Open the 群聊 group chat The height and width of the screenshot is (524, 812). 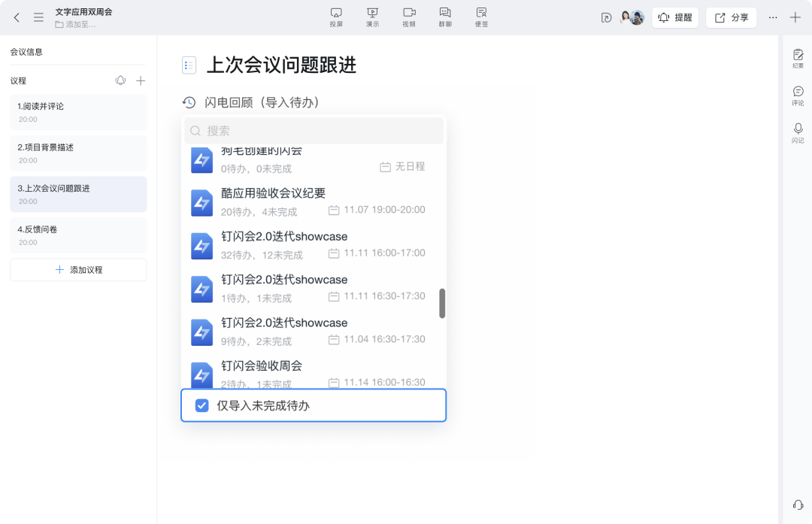[x=445, y=17]
